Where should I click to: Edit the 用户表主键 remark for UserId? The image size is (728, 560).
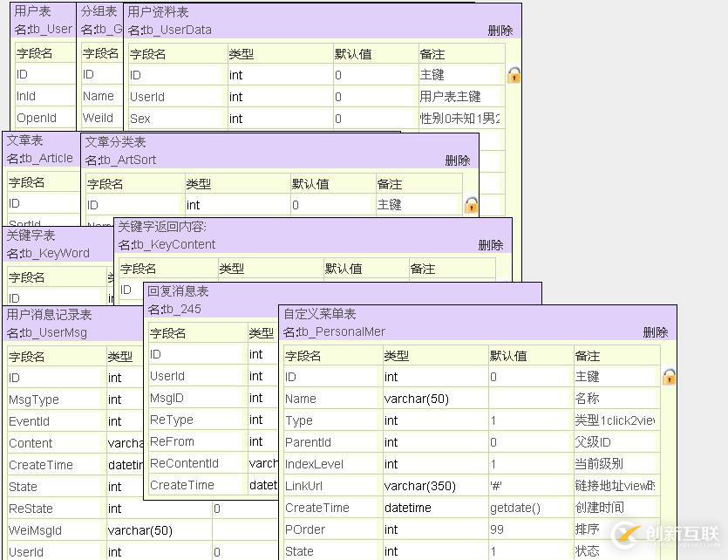click(450, 97)
